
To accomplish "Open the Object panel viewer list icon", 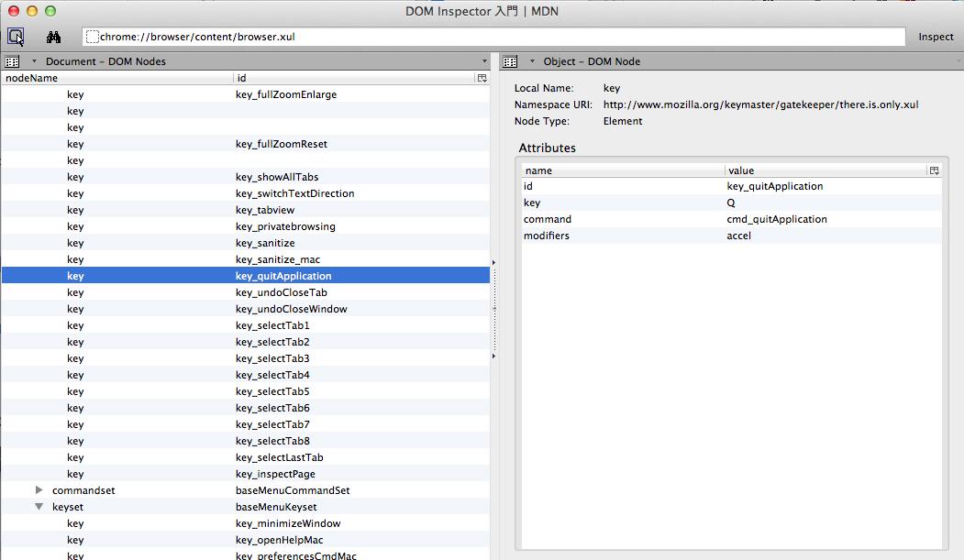I will click(x=510, y=61).
